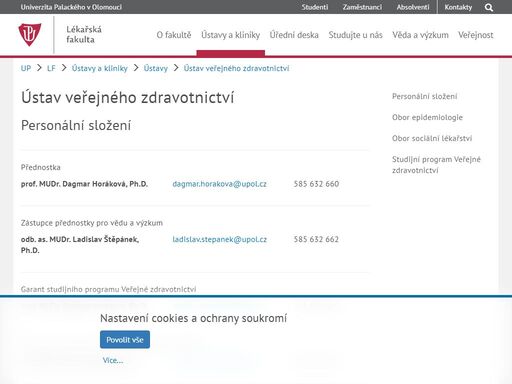Click the Ústav veřejného zdravotnictví page heading

pos(127,98)
